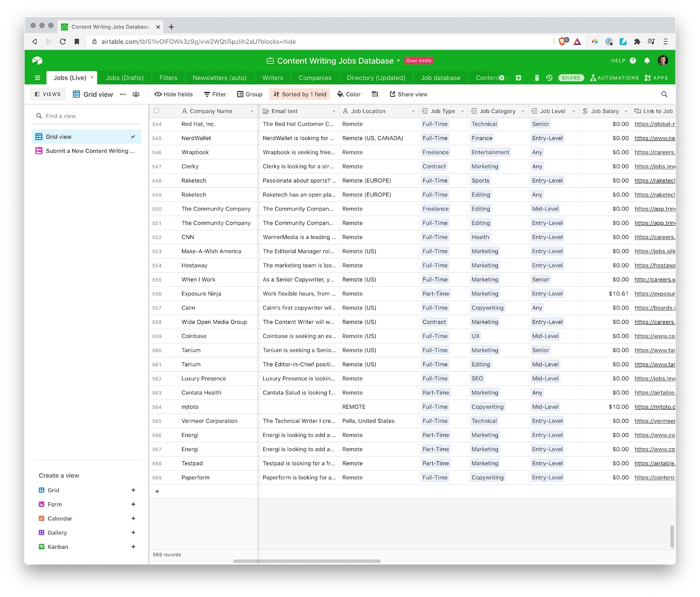
Task: Click the horizontal scrollbar thumb
Action: [307, 561]
